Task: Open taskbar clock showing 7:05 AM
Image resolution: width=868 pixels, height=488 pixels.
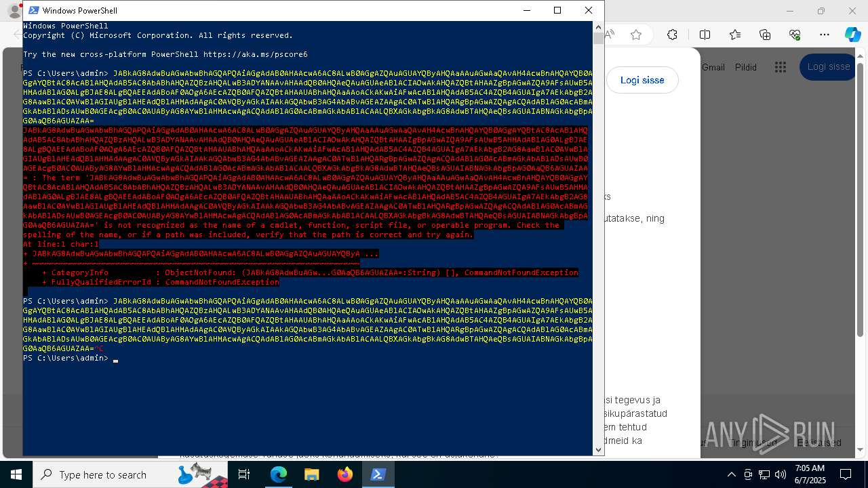Action: 810,474
